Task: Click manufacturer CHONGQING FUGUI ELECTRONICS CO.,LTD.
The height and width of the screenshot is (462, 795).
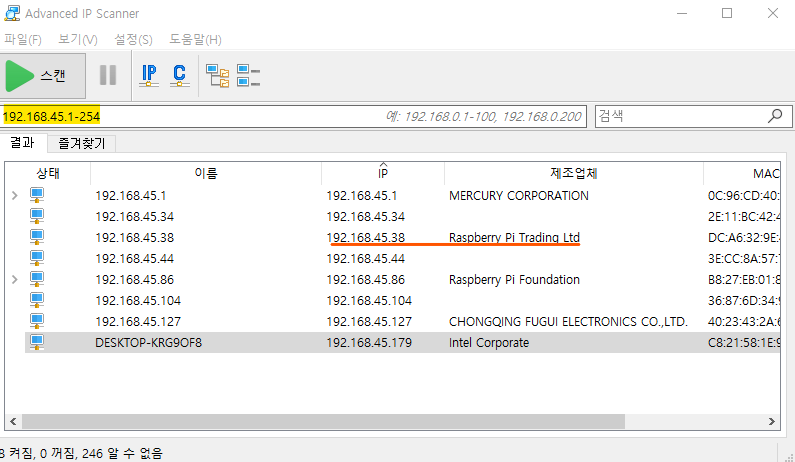Action: click(568, 322)
